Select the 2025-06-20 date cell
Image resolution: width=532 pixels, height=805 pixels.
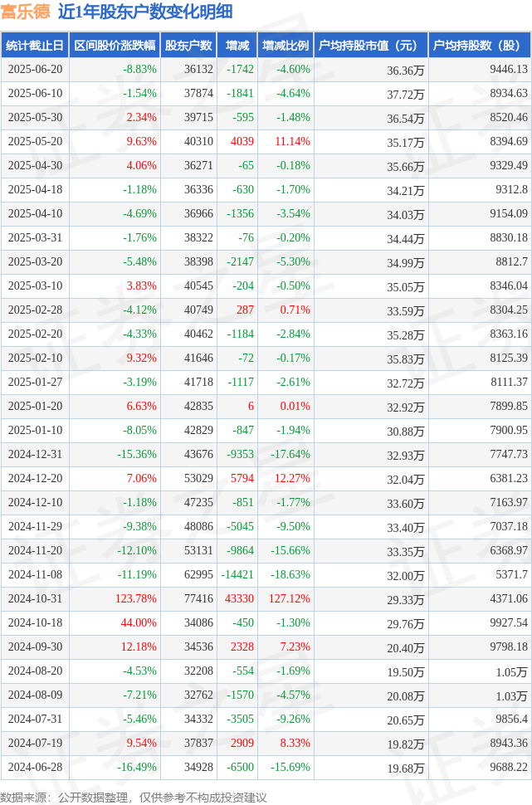[35, 70]
